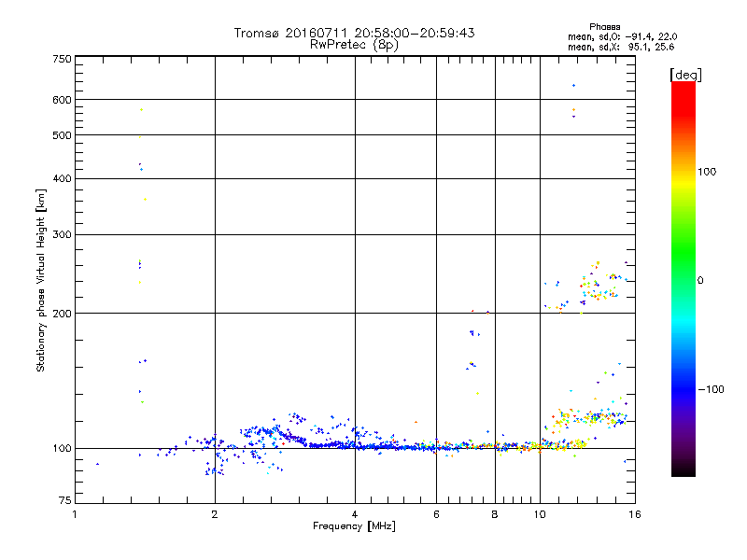
Task: Click the y-axis title 'Stationary phase Virtual Height [km]'
Action: click(x=40, y=280)
